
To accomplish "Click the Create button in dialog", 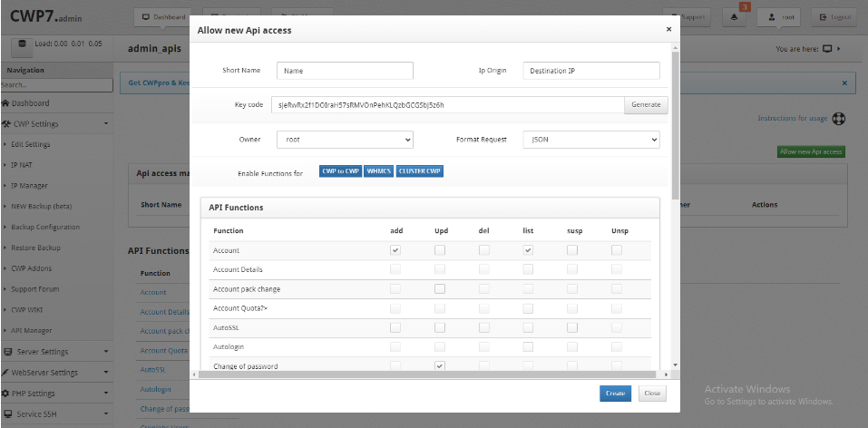I will (615, 394).
